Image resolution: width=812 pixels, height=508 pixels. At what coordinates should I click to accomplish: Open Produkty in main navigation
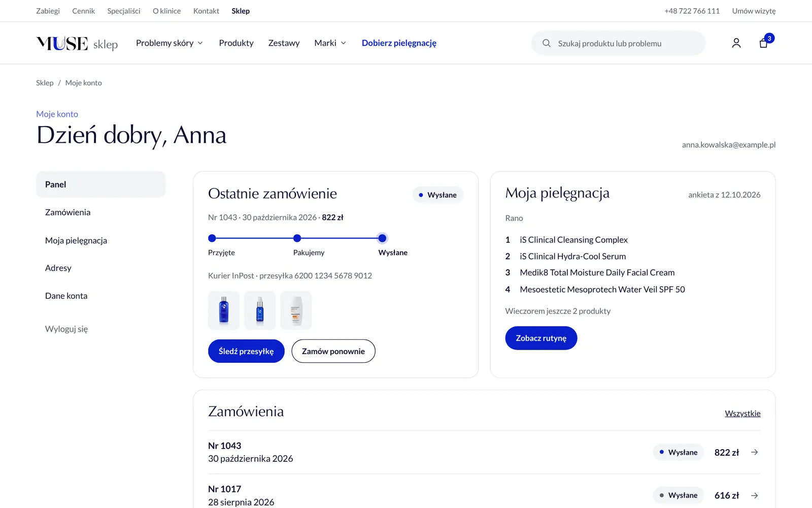(236, 43)
